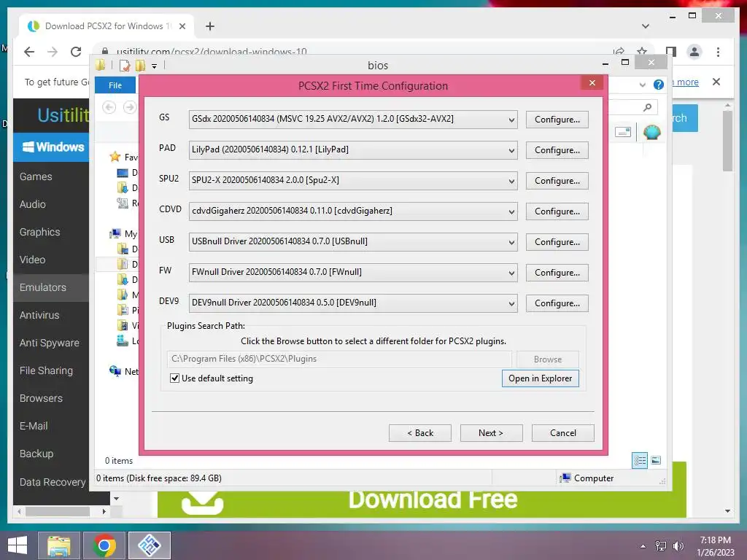747x560 pixels.
Task: Click Configure for the SPU2 plugin
Action: 557,181
